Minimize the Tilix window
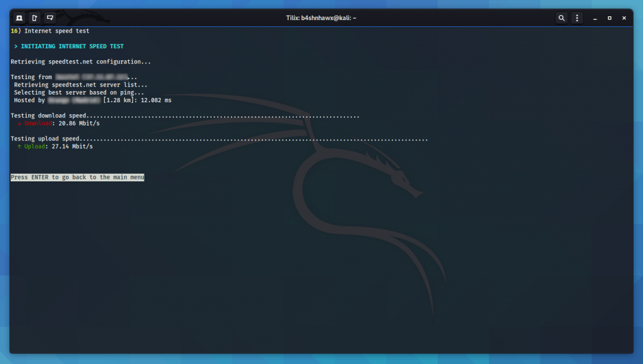643x364 pixels. pos(595,18)
